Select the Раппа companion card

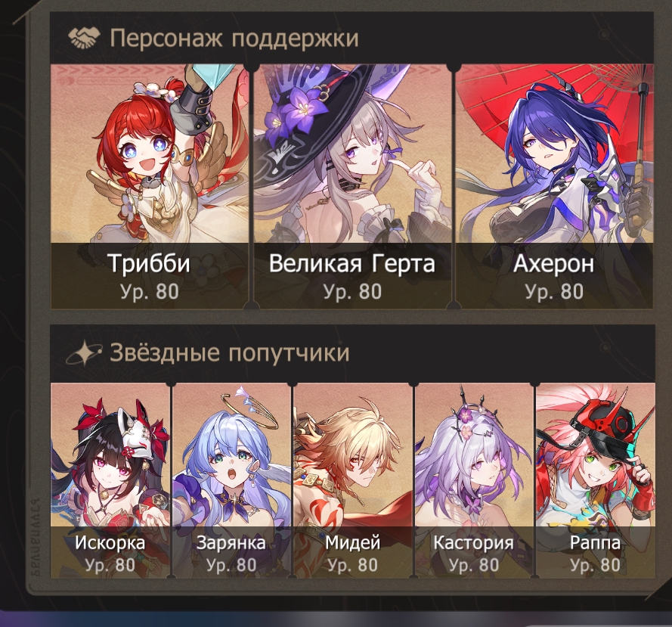(596, 480)
